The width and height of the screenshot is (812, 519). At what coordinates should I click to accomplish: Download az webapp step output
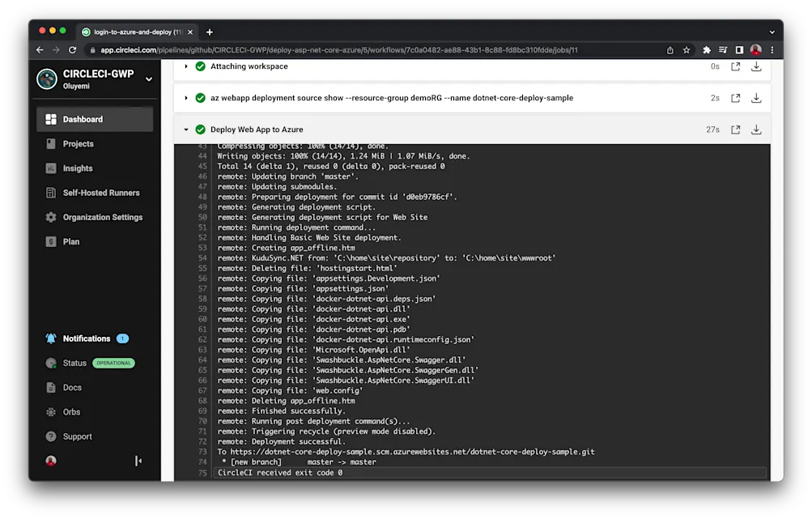[x=756, y=98]
